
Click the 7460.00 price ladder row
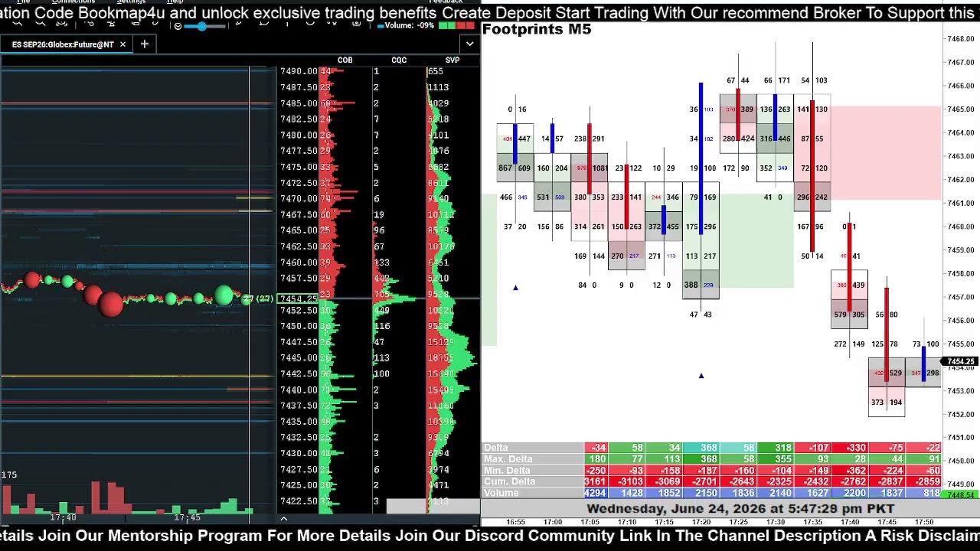(299, 262)
